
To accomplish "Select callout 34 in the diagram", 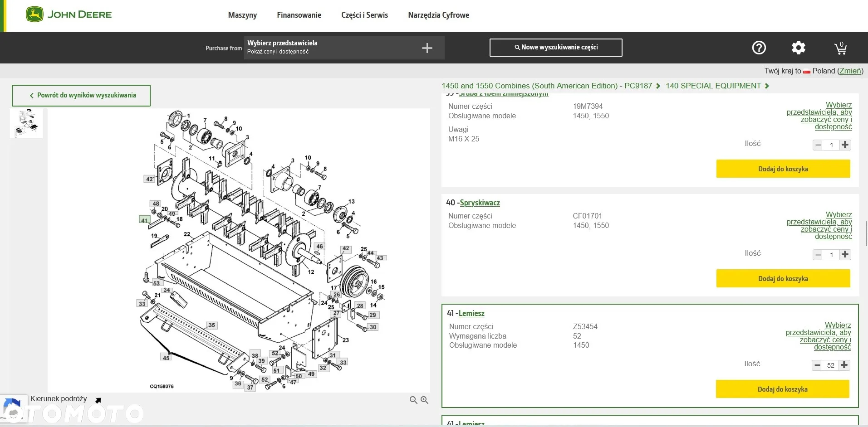I will pyautogui.click(x=167, y=290).
